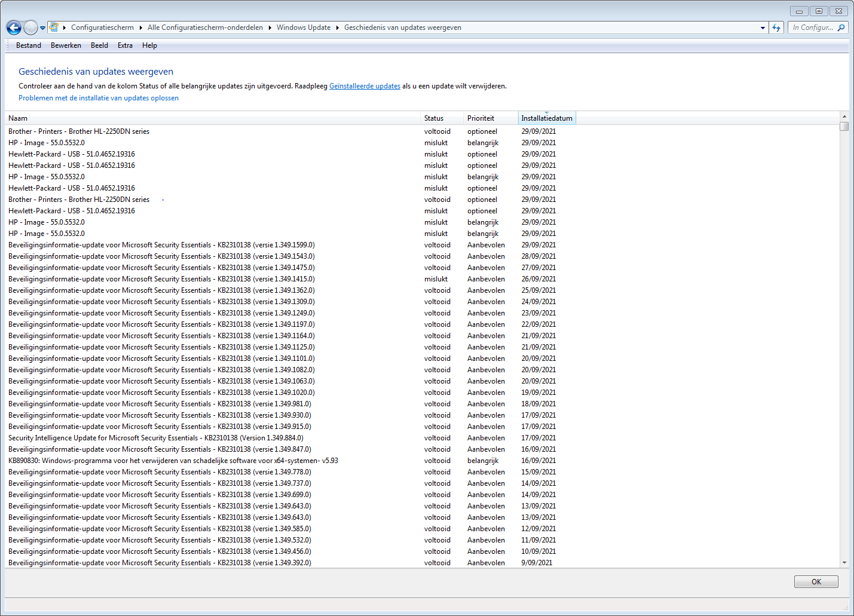Open the Bestand menu
Viewport: 854px width, 616px height.
point(29,45)
